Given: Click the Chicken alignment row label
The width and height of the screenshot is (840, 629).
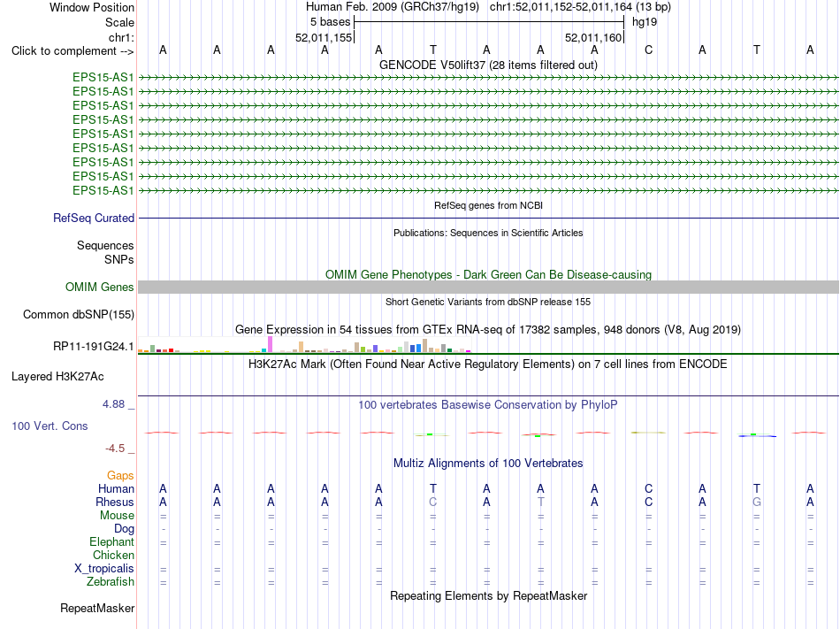Looking at the screenshot, I should 113,555.
